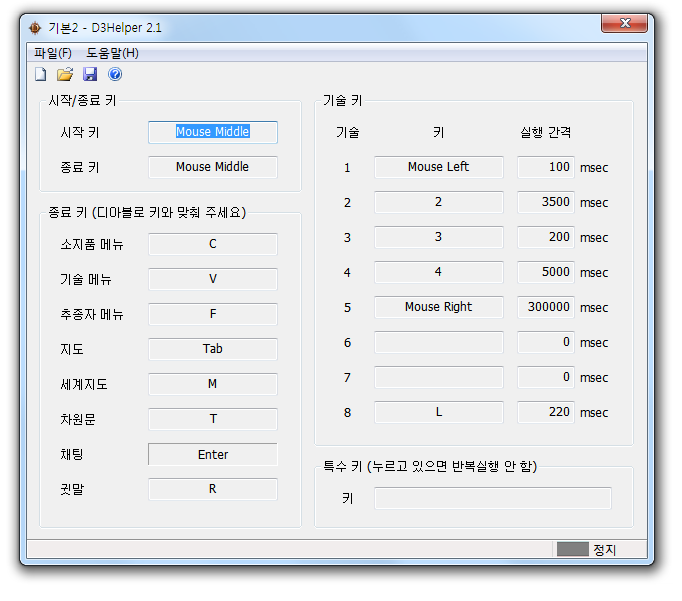
Task: Click the 세계지도 key field M
Action: pyautogui.click(x=213, y=384)
